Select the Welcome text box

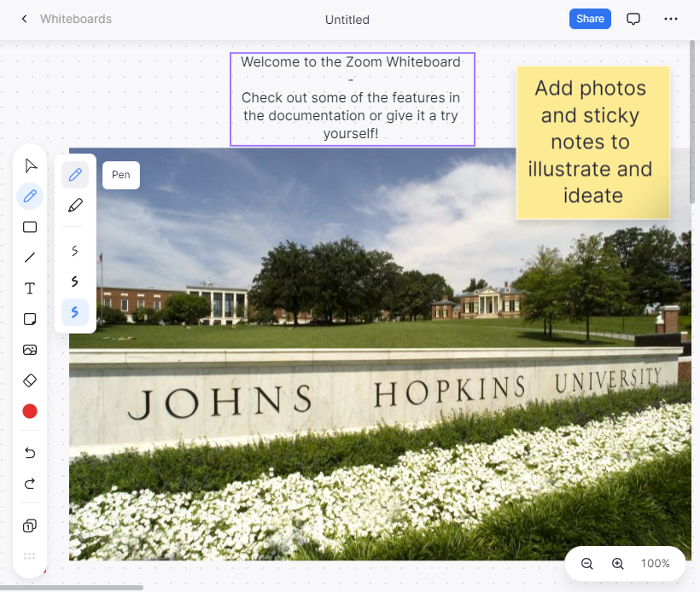(353, 99)
